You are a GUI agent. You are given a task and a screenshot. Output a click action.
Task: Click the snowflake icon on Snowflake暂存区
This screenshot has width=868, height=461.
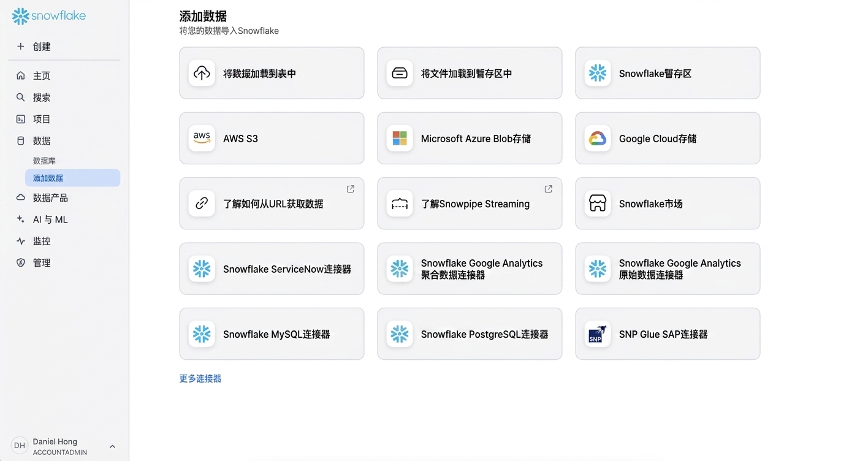coord(598,74)
